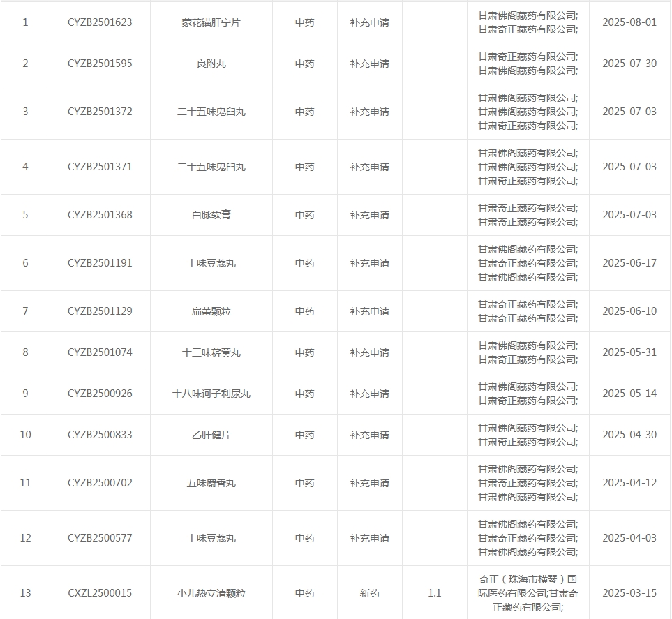Select acceptance number CXZL2500015
672x619 pixels.
(100, 593)
